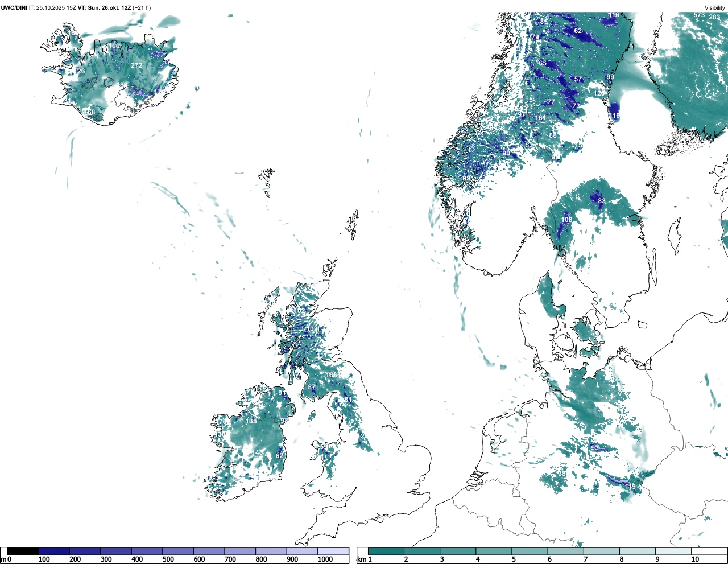Viewport: 728px width, 564px height.
Task: Click the '91' value in Northern Ireland
Action: pos(282,393)
